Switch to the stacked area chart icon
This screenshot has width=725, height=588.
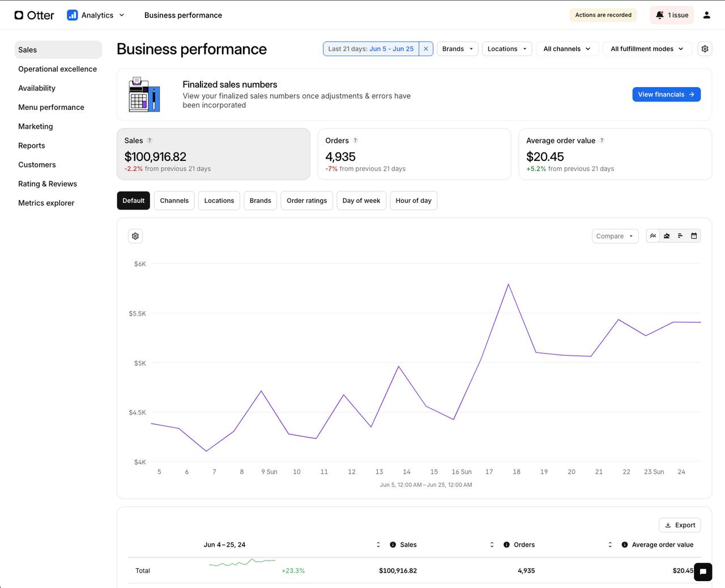[666, 236]
